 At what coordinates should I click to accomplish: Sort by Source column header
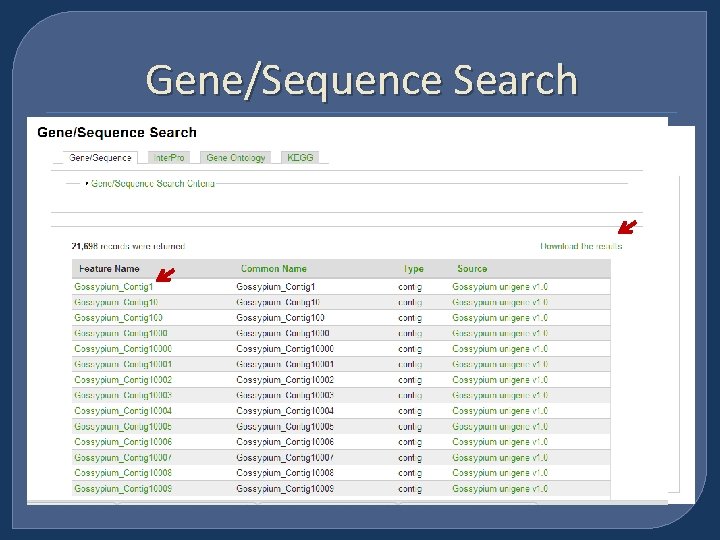pyautogui.click(x=472, y=269)
